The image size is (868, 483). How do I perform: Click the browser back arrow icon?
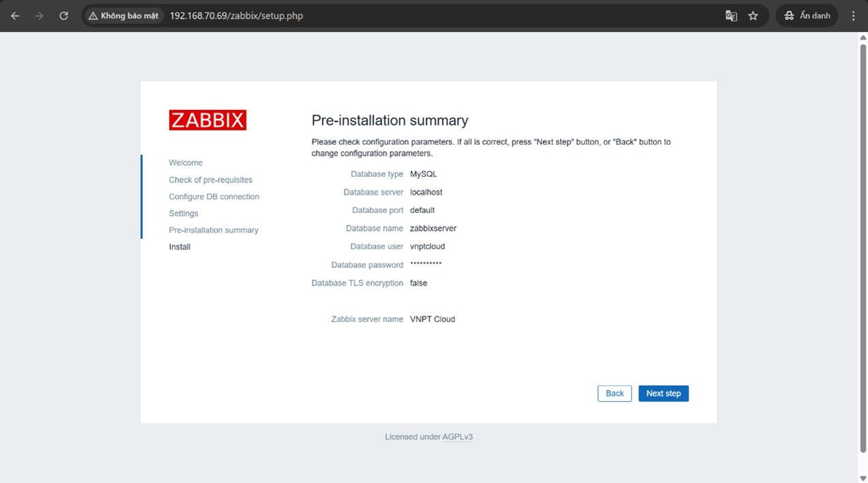point(15,16)
